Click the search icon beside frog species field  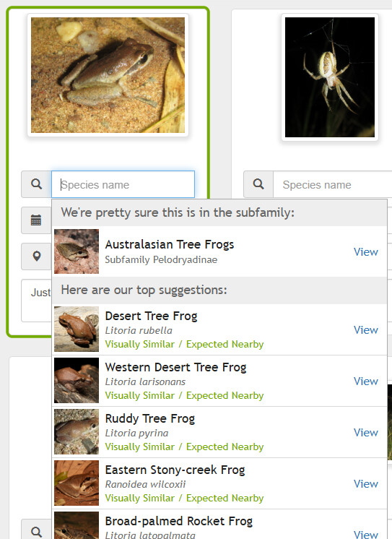point(36,184)
